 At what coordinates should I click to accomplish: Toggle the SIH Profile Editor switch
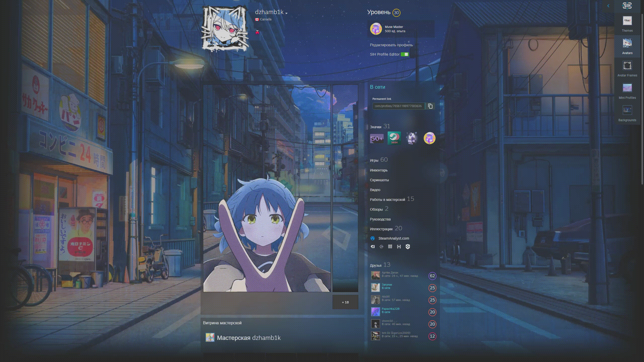(x=405, y=54)
